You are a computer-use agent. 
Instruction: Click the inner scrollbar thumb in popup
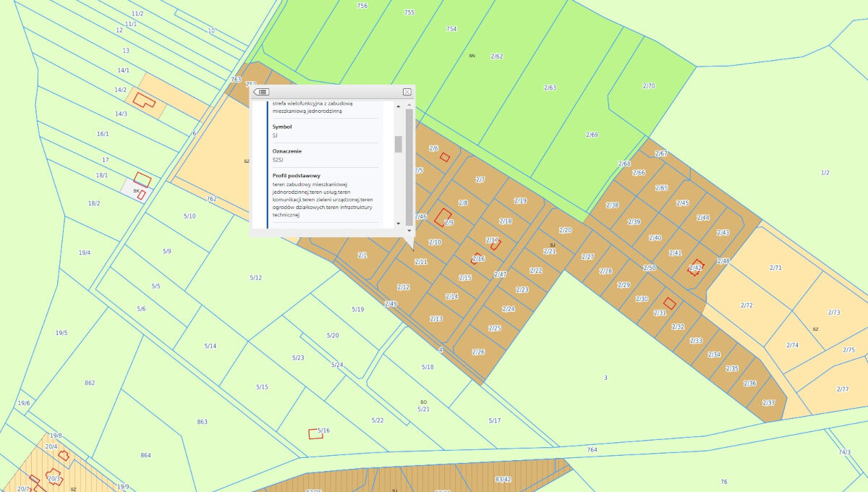coord(399,144)
